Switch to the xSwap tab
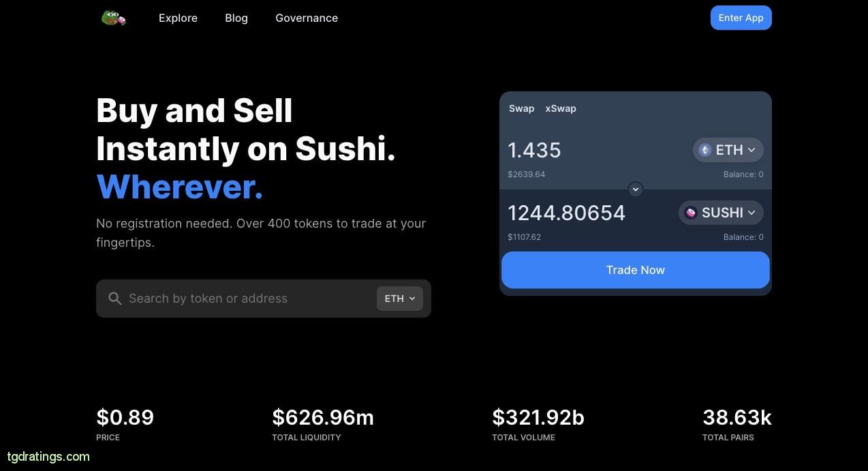 point(560,108)
